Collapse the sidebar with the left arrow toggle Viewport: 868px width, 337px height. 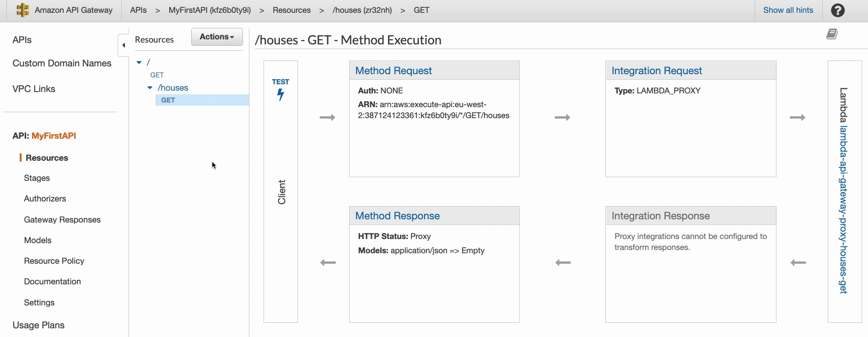click(124, 45)
